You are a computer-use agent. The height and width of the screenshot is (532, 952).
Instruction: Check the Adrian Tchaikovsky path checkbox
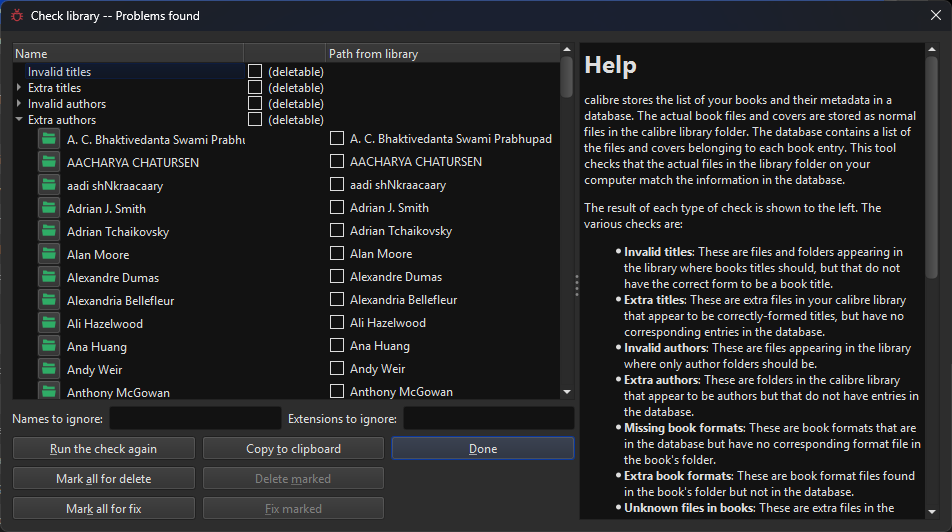pos(337,230)
